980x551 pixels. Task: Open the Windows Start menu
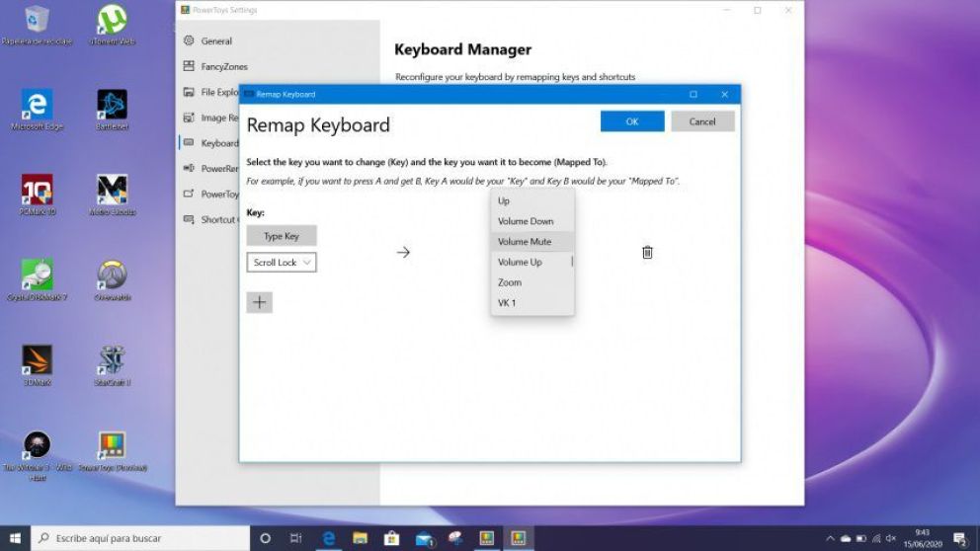(x=15, y=538)
